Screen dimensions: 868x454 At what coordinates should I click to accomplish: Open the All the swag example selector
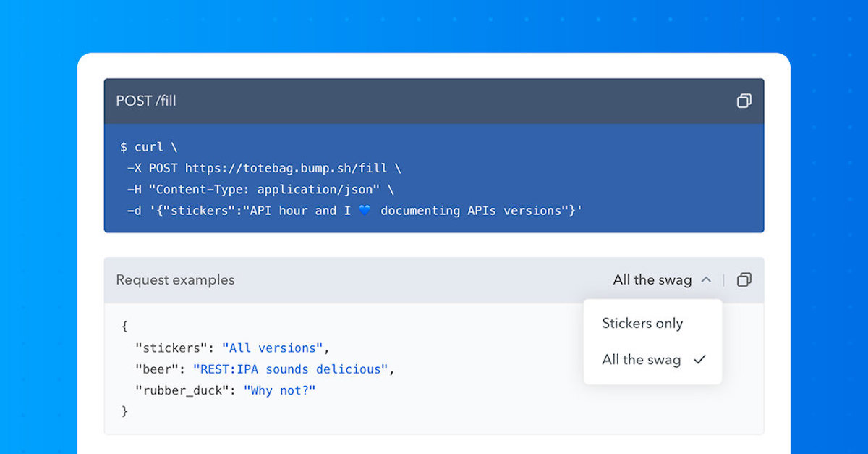pyautogui.click(x=652, y=279)
